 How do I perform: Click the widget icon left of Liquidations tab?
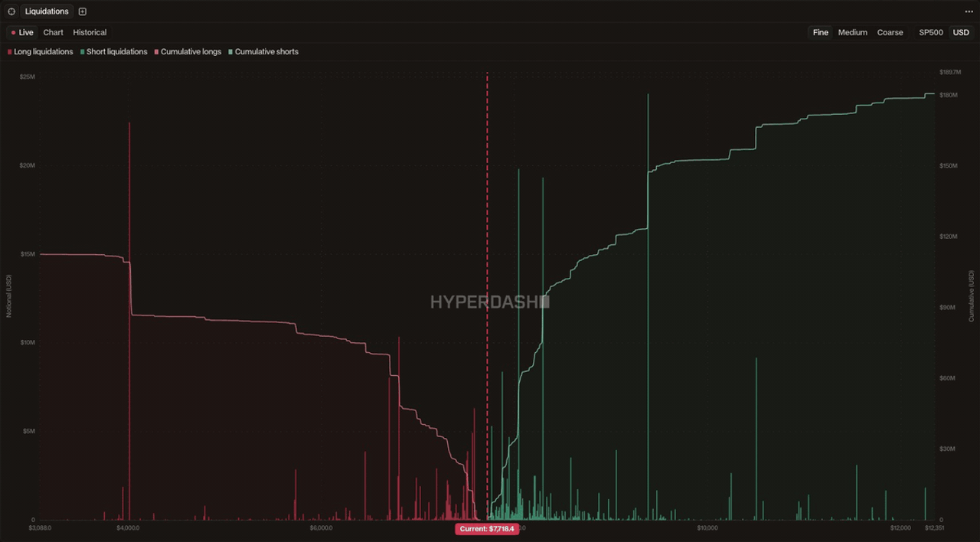coord(11,11)
